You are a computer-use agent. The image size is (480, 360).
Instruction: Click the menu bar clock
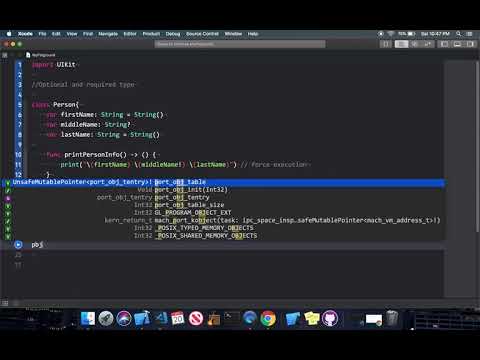tap(435, 34)
